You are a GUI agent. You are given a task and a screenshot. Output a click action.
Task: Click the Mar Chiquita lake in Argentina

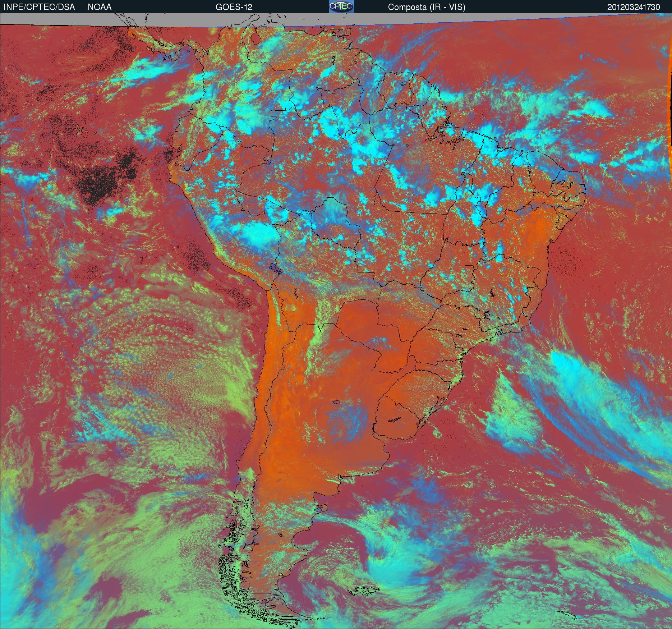[x=337, y=403]
